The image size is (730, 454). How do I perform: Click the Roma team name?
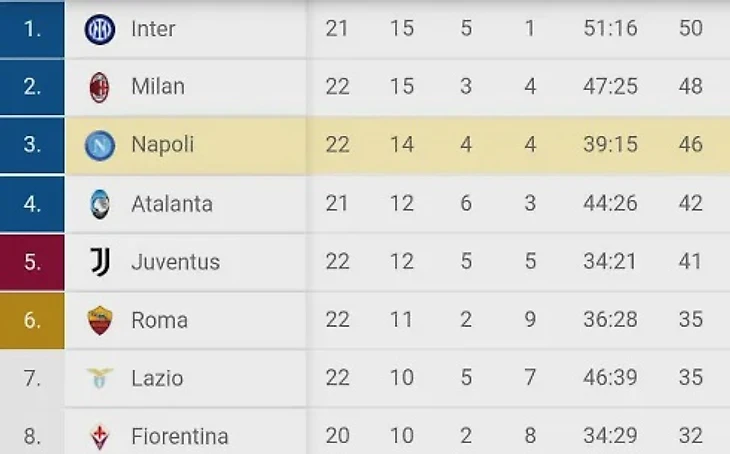[159, 320]
